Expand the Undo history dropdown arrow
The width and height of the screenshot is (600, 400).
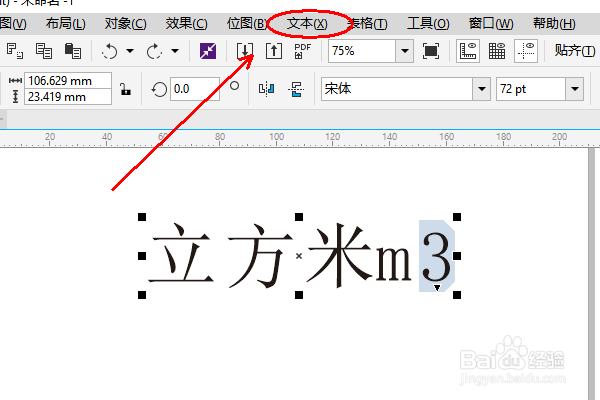pyautogui.click(x=130, y=51)
